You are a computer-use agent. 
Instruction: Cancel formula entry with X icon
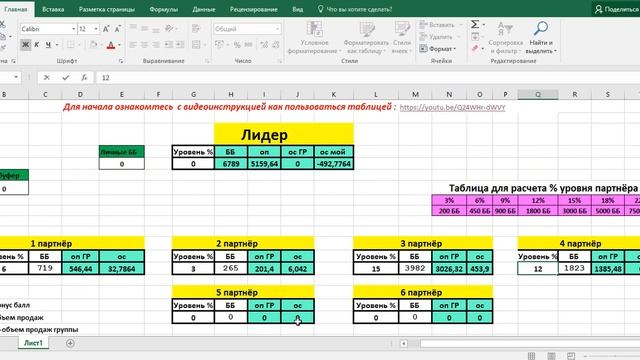coord(47,78)
